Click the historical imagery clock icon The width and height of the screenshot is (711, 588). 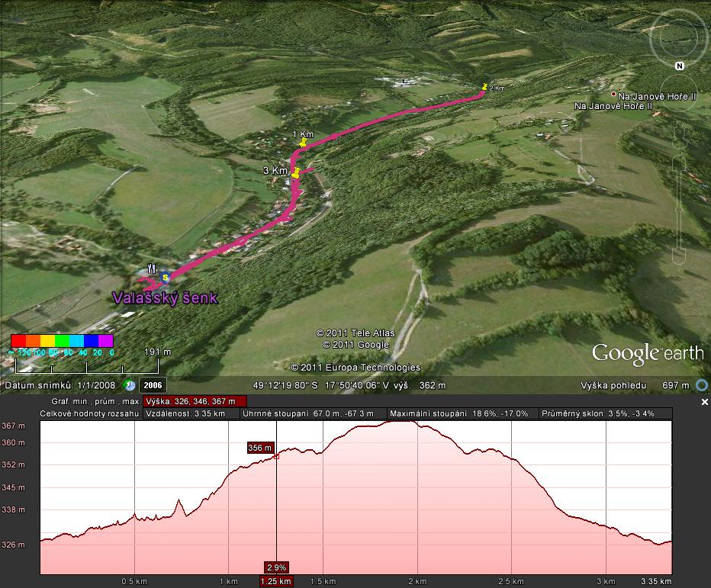[x=130, y=385]
